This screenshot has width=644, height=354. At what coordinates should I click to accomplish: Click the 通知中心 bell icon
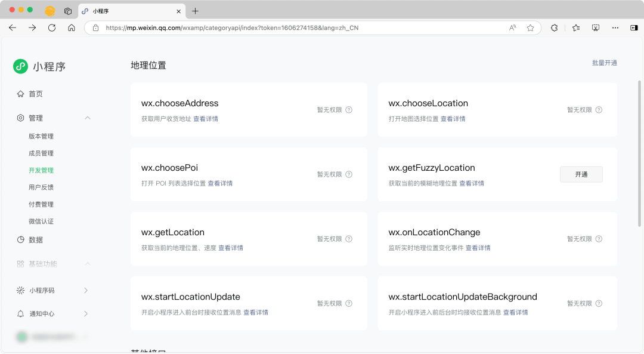20,314
